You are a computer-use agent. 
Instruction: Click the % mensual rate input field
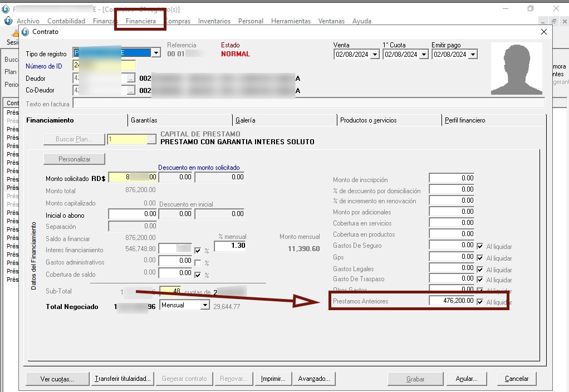(x=230, y=246)
